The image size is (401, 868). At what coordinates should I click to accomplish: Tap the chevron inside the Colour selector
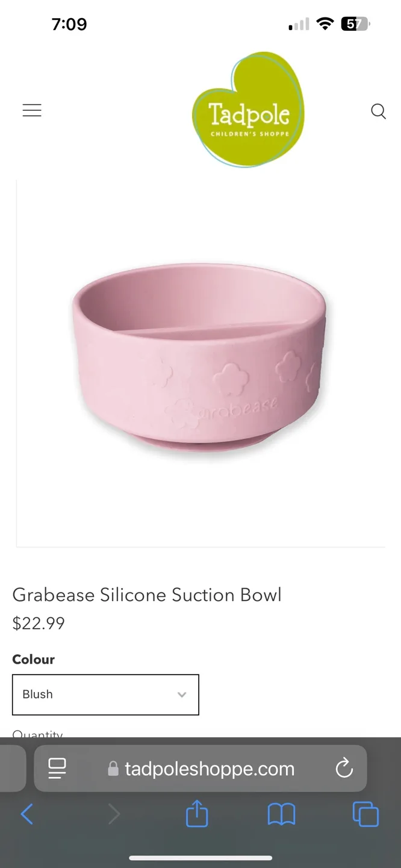pos(182,694)
